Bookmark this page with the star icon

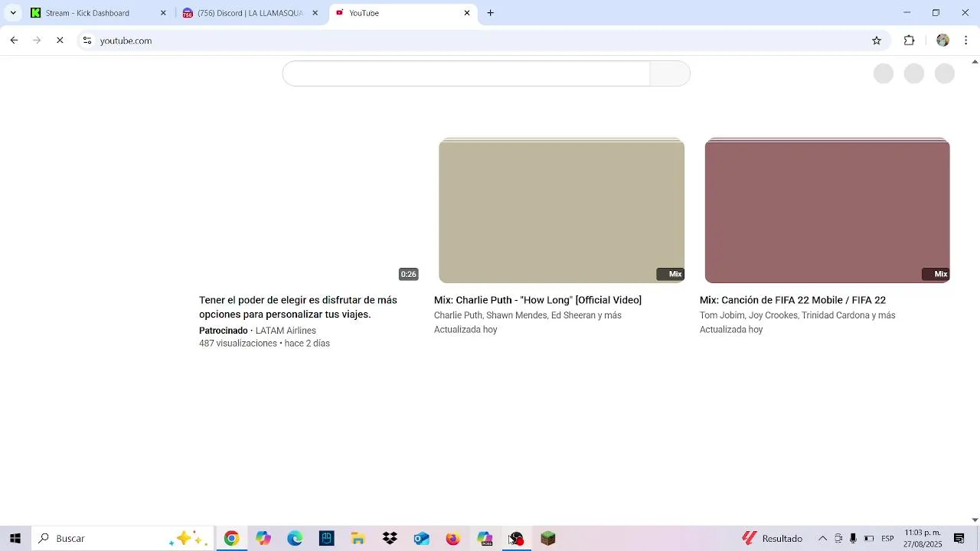(877, 41)
